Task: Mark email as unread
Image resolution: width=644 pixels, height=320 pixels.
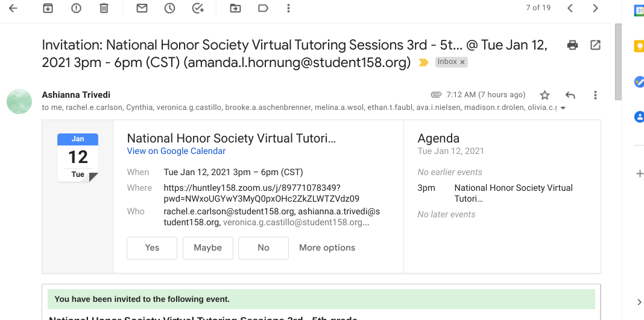Action: pos(142,8)
